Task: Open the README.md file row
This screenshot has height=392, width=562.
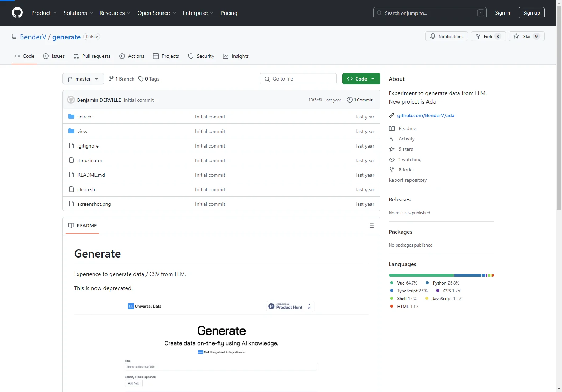Action: [x=221, y=175]
